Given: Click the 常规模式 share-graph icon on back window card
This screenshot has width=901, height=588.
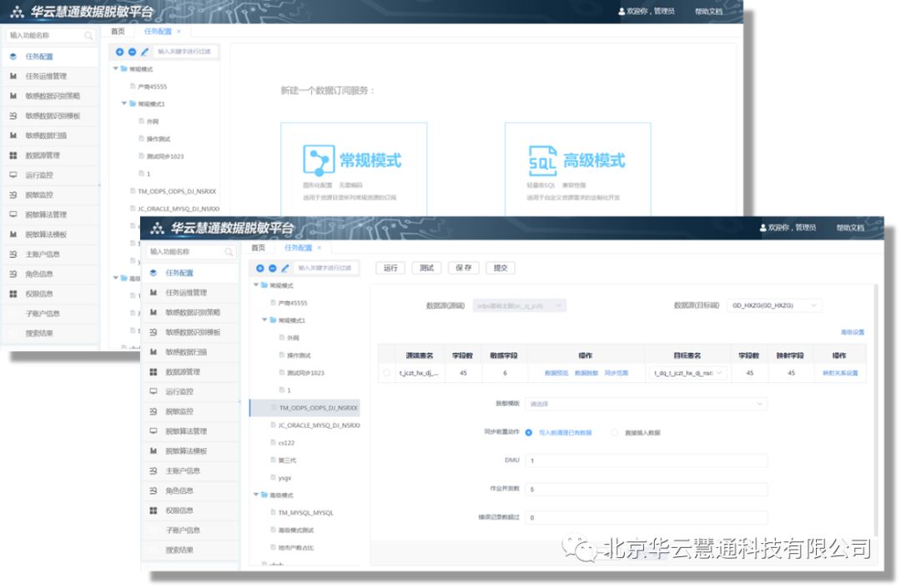Looking at the screenshot, I should click(x=319, y=160).
